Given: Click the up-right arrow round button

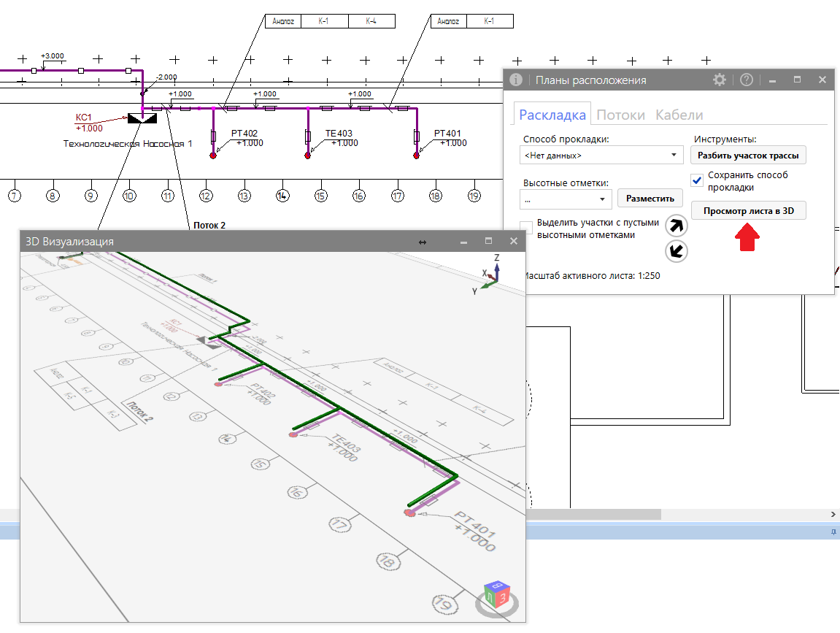Looking at the screenshot, I should pos(677,226).
